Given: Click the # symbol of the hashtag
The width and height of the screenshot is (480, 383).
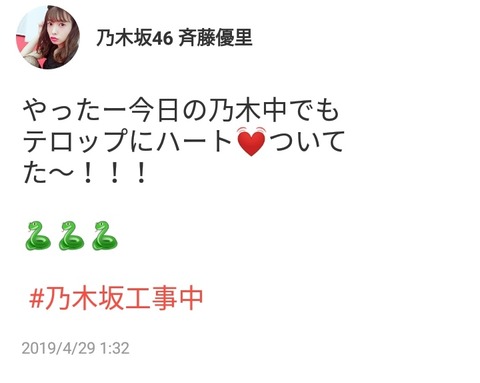Looking at the screenshot, I should coord(37,298).
